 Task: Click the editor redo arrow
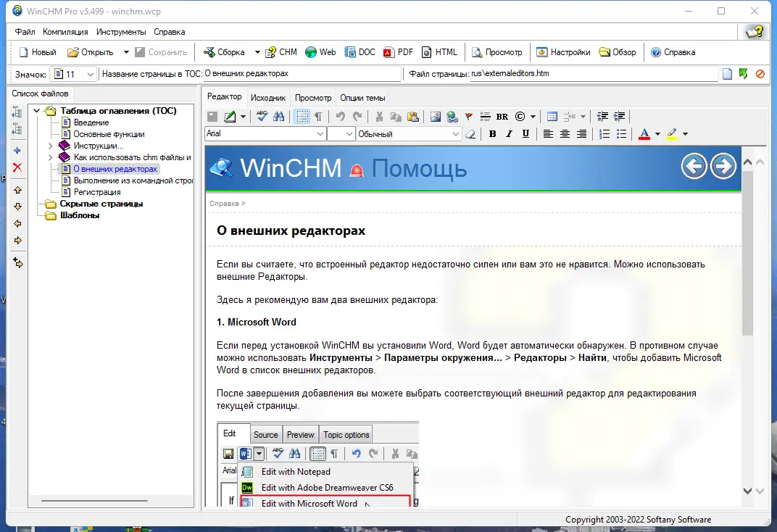pos(357,117)
